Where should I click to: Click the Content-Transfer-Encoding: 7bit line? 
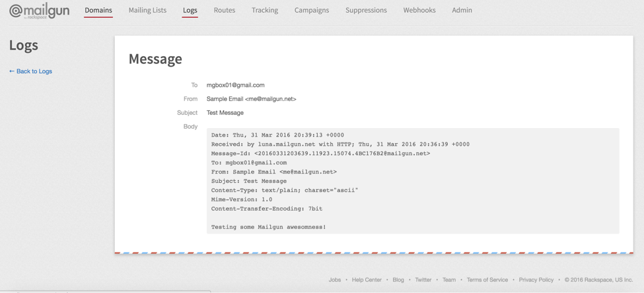267,209
